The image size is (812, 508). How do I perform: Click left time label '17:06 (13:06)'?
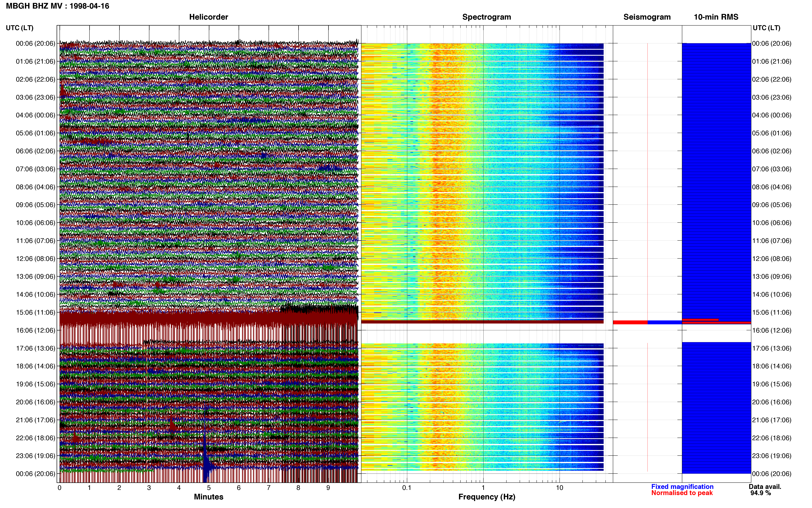point(35,348)
